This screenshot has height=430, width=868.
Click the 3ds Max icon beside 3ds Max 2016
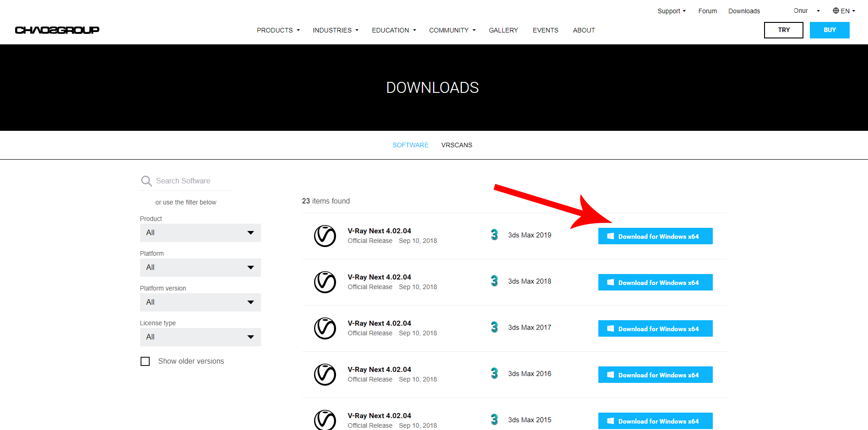coord(494,373)
